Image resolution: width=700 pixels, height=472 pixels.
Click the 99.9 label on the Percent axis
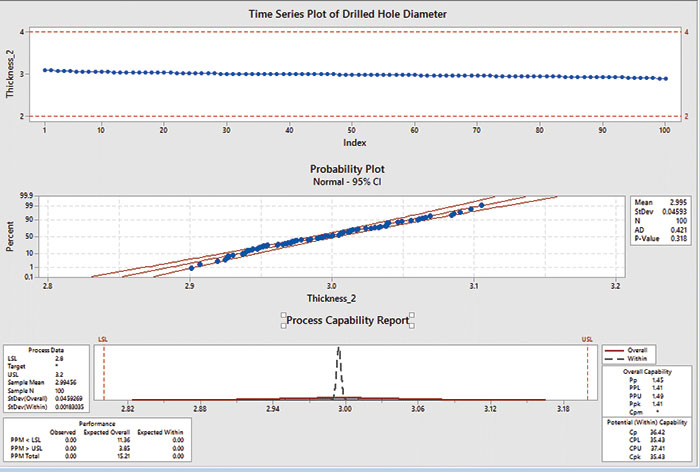26,196
